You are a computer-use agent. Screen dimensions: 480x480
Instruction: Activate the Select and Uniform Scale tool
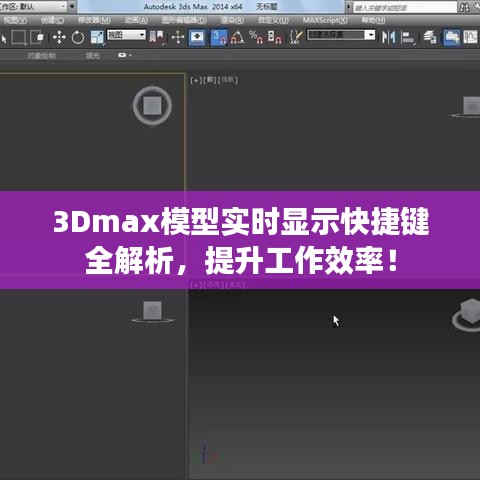(x=97, y=37)
